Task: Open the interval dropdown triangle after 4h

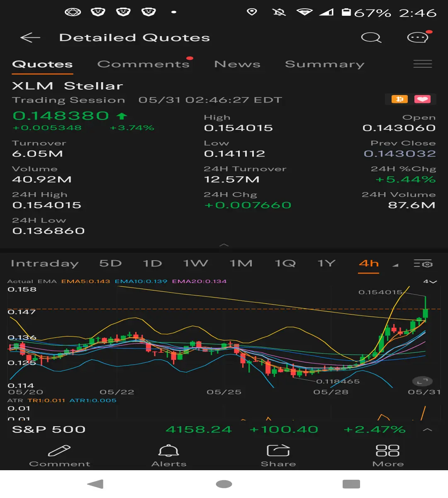Action: 395,265
